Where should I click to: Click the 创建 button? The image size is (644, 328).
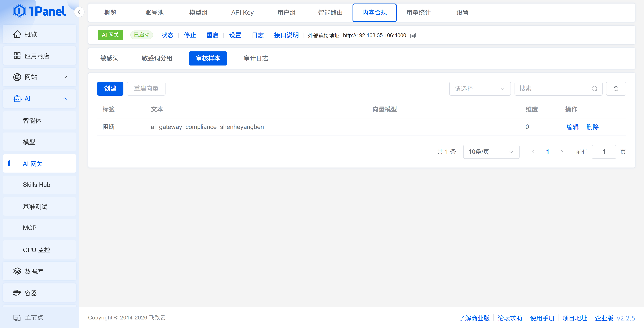[110, 89]
